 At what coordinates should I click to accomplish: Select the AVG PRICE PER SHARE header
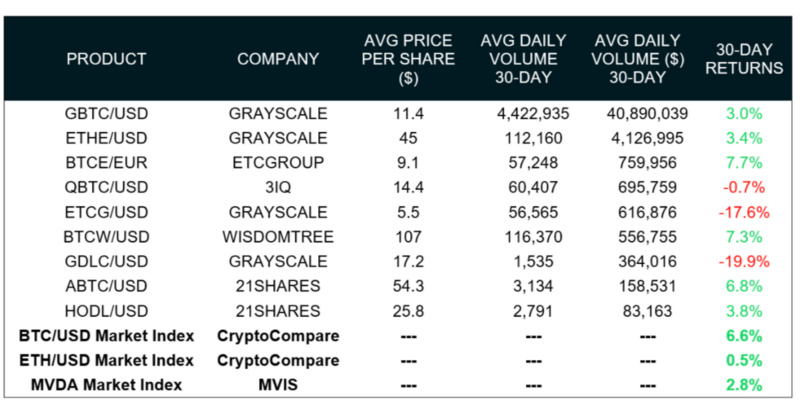(x=407, y=59)
